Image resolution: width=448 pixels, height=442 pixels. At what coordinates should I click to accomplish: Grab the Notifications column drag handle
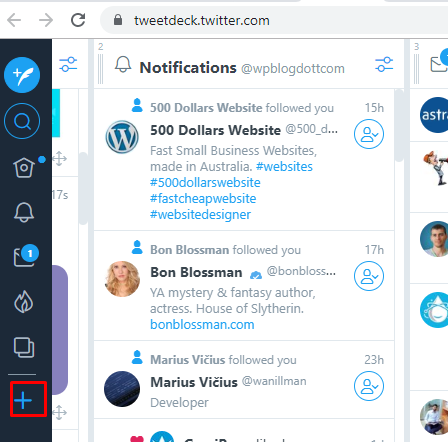pyautogui.click(x=101, y=69)
